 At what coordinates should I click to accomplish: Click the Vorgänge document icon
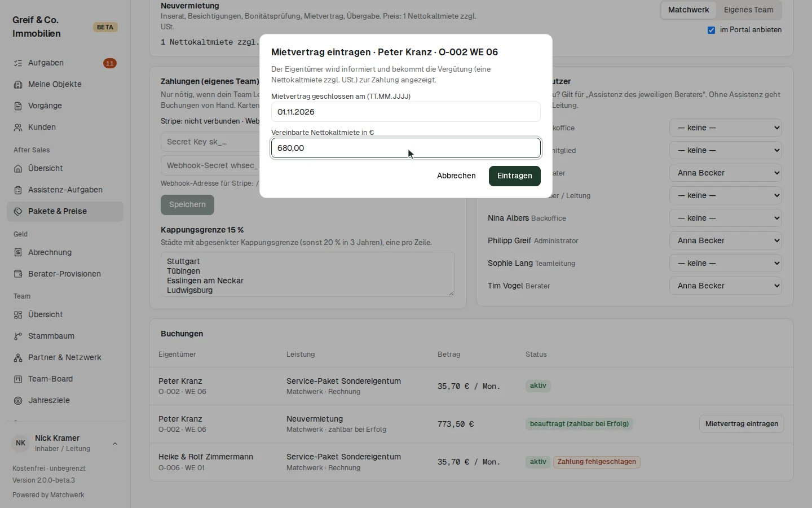tap(18, 106)
